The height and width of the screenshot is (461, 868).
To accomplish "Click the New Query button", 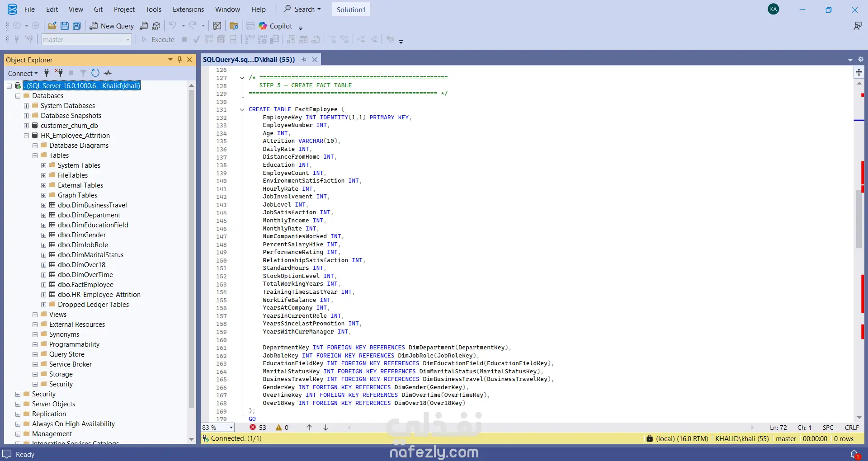I will point(112,26).
